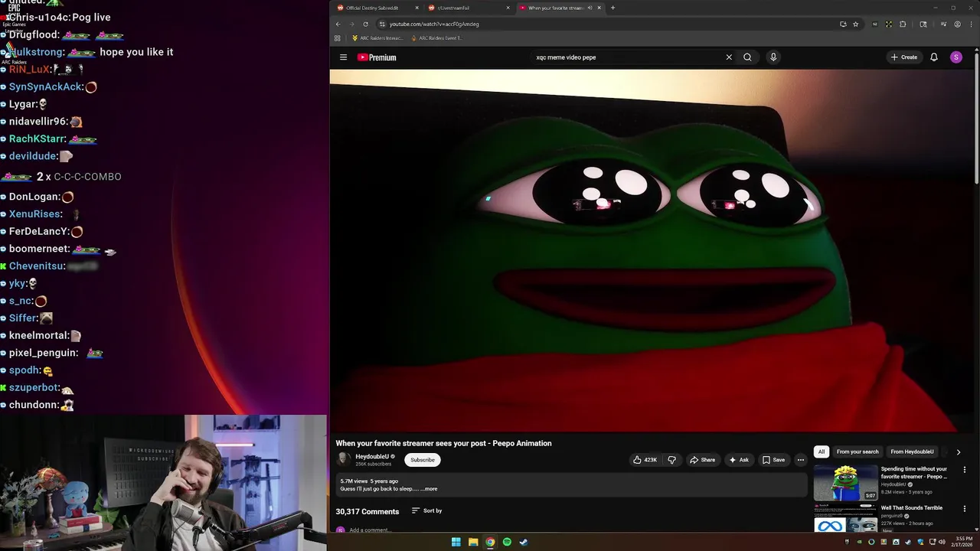Viewport: 980px width, 551px height.
Task: Open the Sort by comments menu
Action: tap(427, 510)
